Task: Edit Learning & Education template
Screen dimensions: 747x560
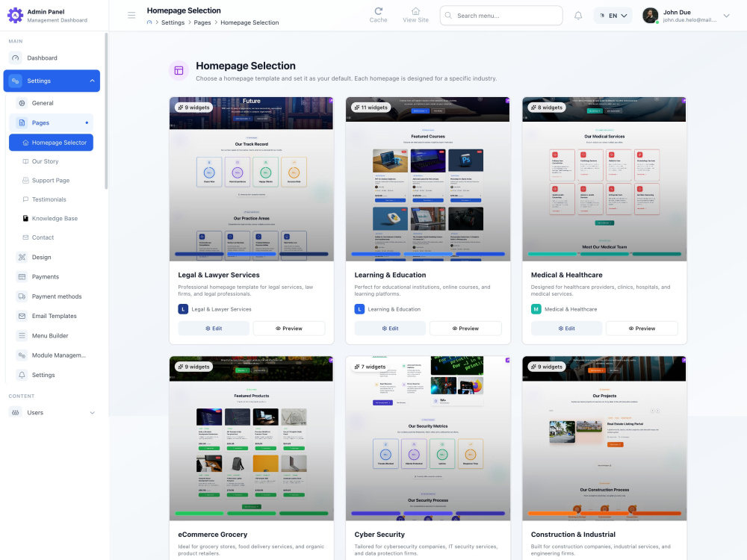Action: pos(390,328)
